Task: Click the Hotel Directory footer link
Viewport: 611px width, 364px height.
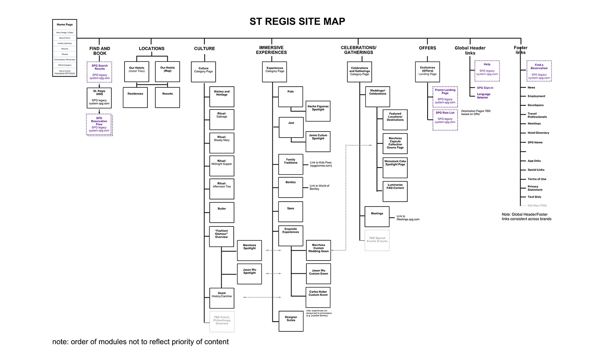Action: click(x=538, y=133)
